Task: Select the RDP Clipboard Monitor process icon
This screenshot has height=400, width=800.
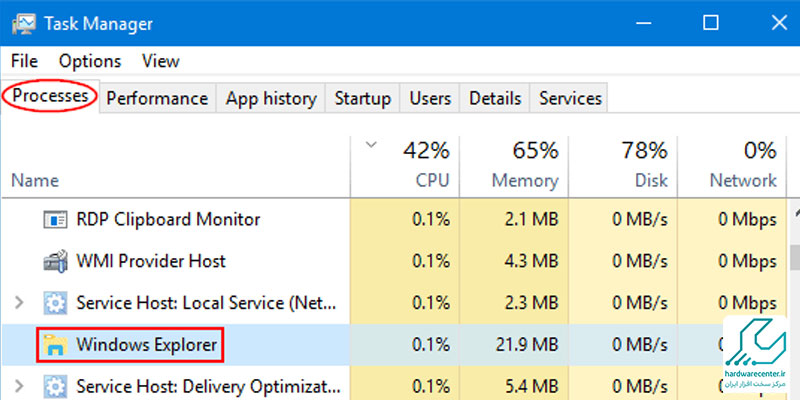Action: 55,220
